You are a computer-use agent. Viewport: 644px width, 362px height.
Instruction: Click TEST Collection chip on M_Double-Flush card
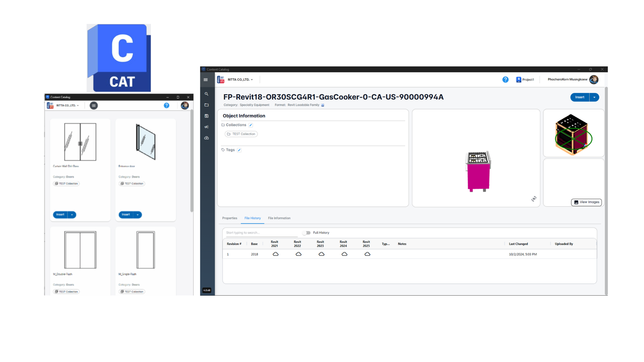pyautogui.click(x=66, y=292)
